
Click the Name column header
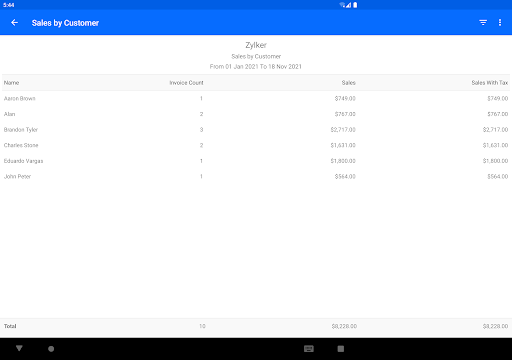coord(11,83)
